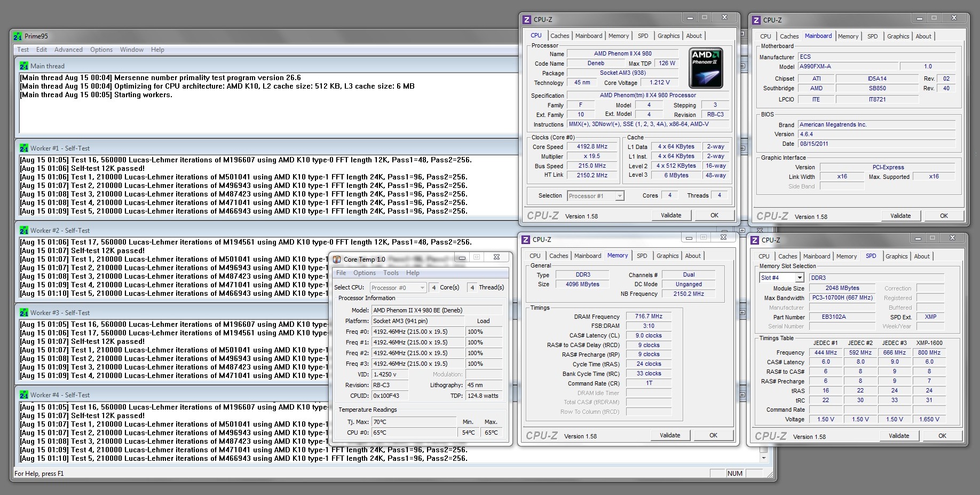Open the Edit menu in Prime95
Image resolution: width=980 pixels, height=495 pixels.
click(x=42, y=50)
